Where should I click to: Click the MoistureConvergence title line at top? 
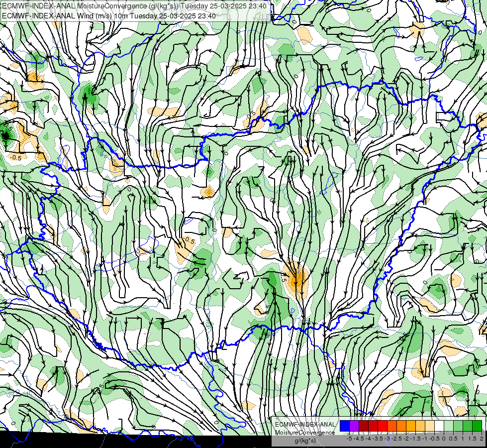tap(134, 6)
